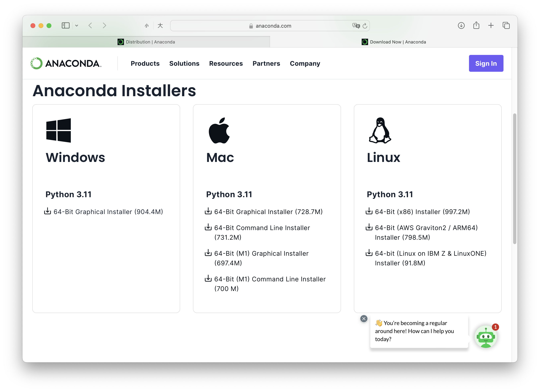
Task: Open the page translate icon
Action: 356,26
